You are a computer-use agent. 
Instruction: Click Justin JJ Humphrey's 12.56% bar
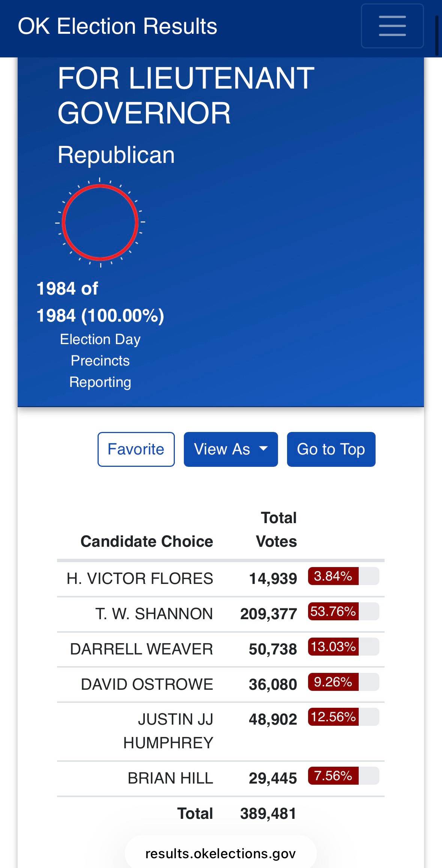(343, 717)
